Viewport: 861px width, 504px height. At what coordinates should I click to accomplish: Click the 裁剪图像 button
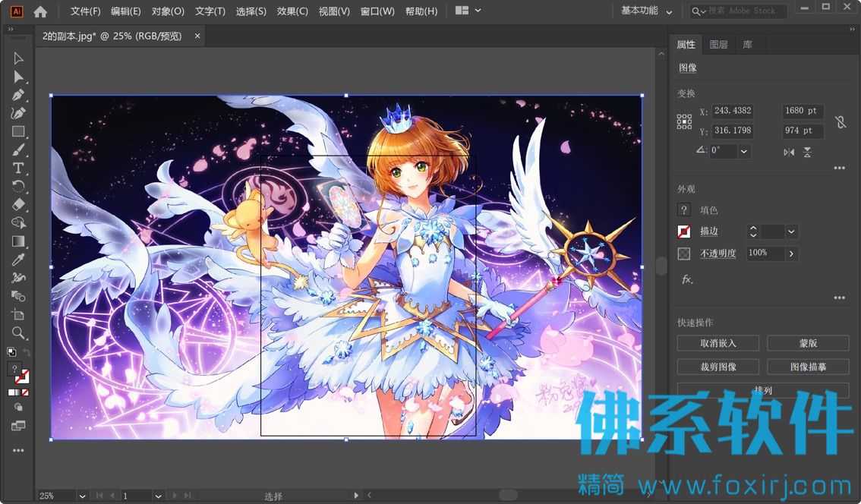click(x=717, y=367)
